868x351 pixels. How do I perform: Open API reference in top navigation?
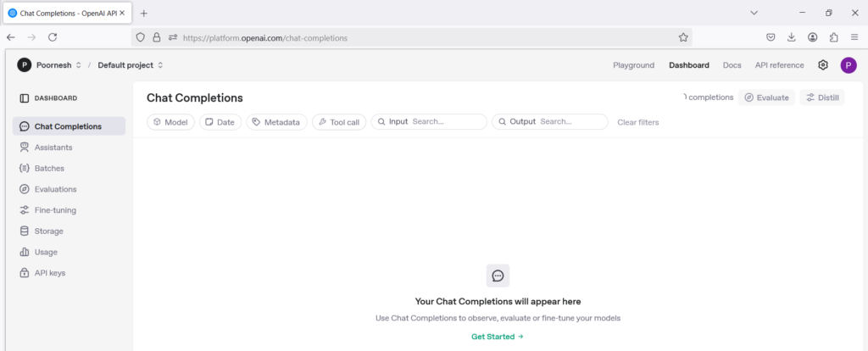780,65
